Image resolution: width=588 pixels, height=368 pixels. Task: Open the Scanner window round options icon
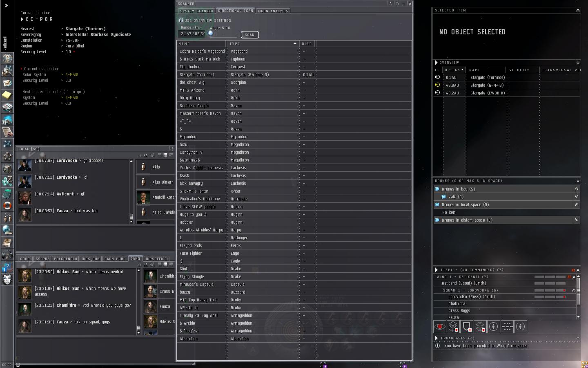click(x=397, y=4)
